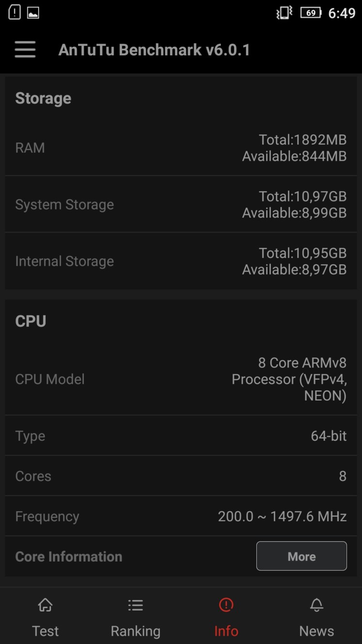Screen dimensions: 362x644
Task: Tap the alert notification icon in status bar
Action: [x=15, y=13]
